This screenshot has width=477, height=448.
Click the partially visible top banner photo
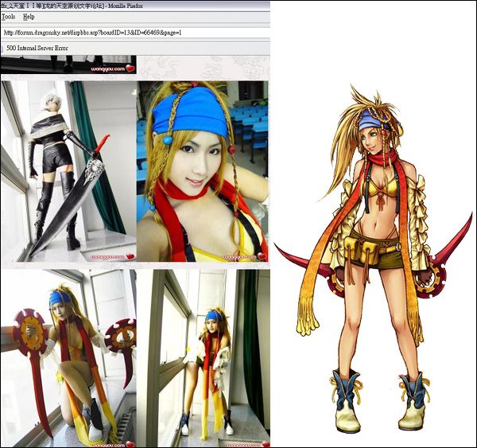tap(68, 64)
